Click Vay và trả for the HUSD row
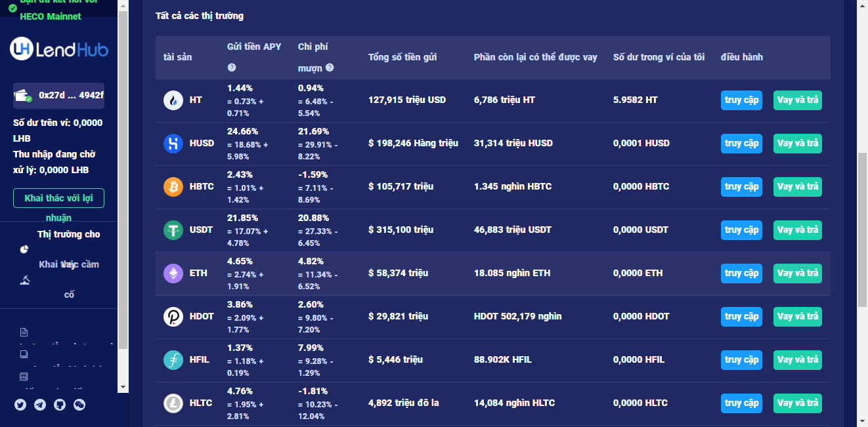This screenshot has width=868, height=427. (797, 144)
